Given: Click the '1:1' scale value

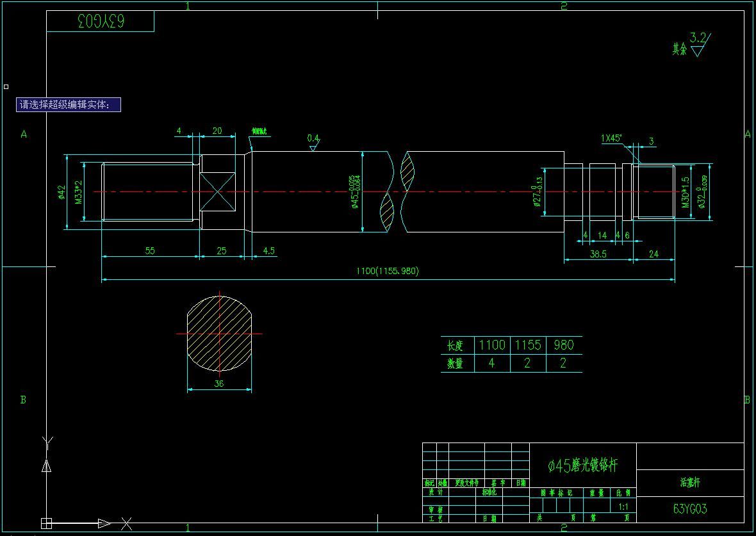Looking at the screenshot, I should click(623, 507).
